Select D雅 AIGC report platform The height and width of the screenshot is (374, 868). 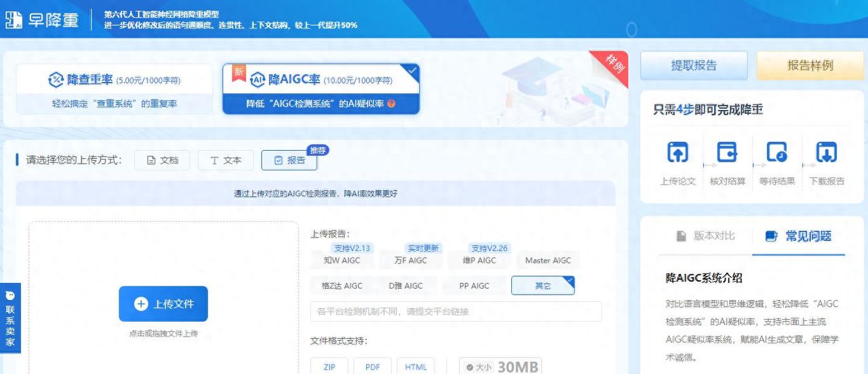pyautogui.click(x=406, y=286)
